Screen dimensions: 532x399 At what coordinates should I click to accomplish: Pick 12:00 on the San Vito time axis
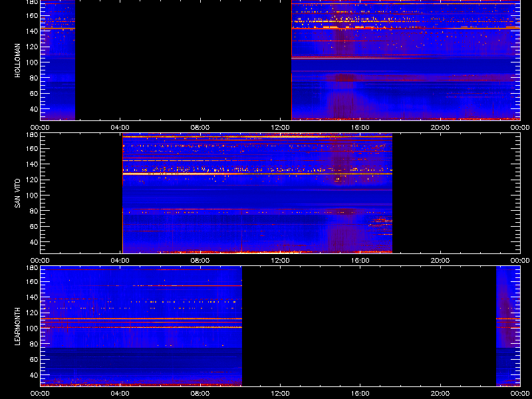(280, 261)
